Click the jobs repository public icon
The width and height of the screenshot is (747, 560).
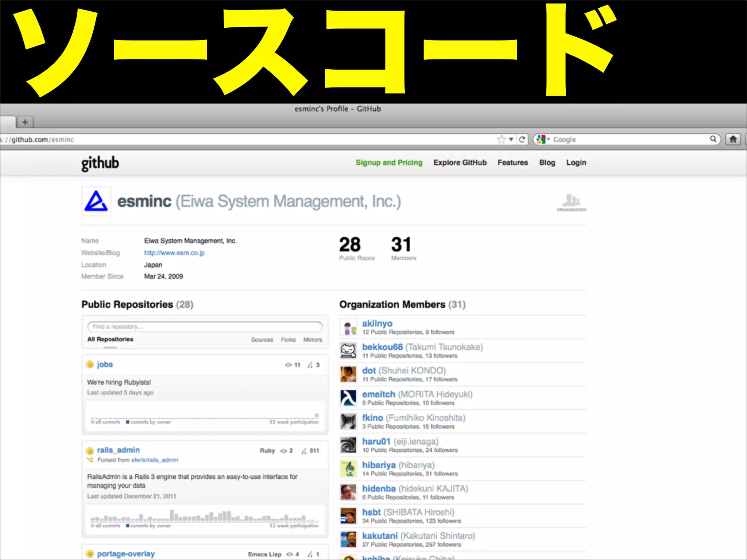(90, 364)
